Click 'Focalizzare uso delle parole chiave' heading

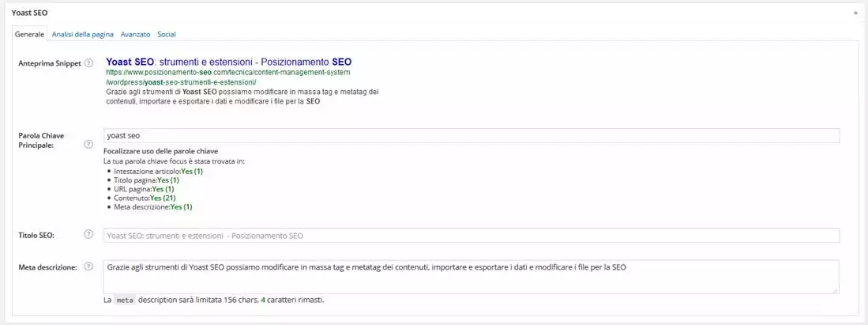pos(161,151)
